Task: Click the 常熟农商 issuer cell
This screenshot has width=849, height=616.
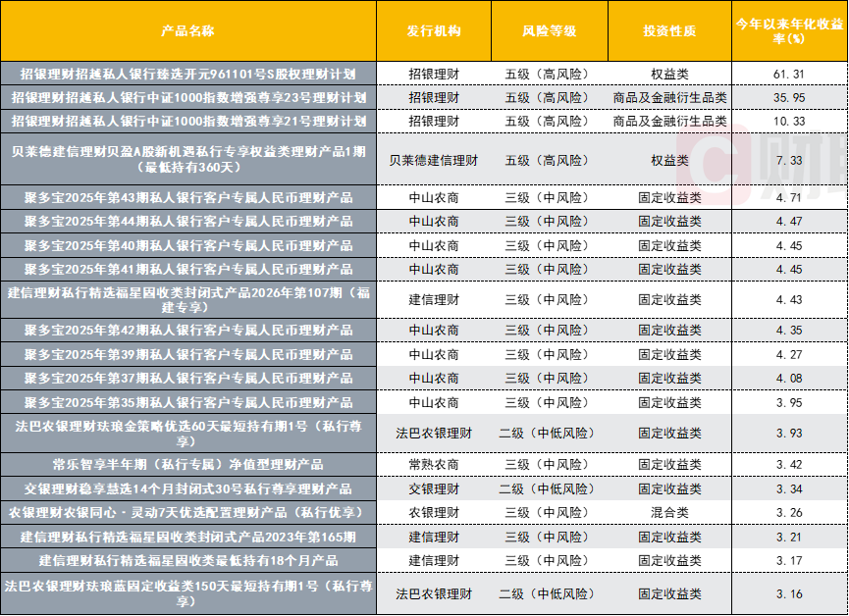Action: [x=434, y=464]
